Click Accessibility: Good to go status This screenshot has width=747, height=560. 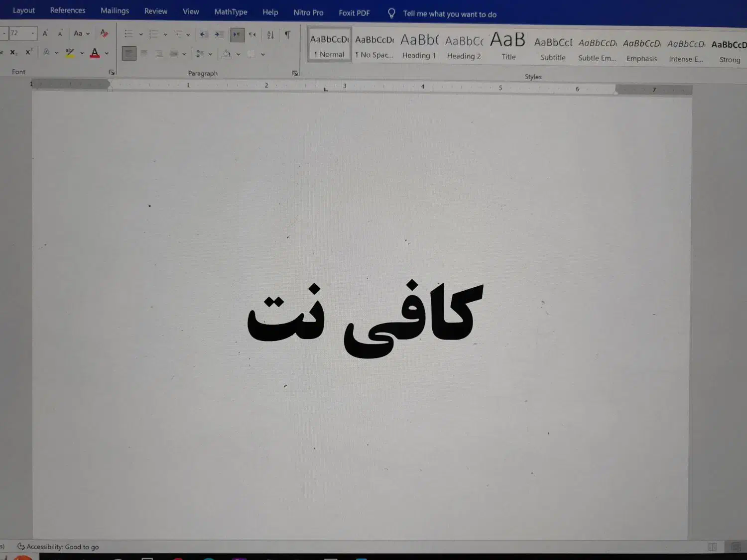(58, 547)
